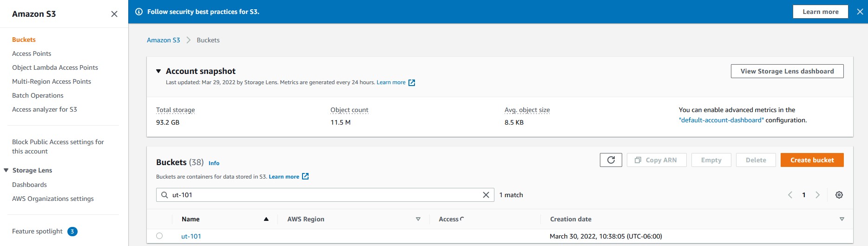
Task: Click View Storage Lens dashboard button
Action: tap(787, 71)
